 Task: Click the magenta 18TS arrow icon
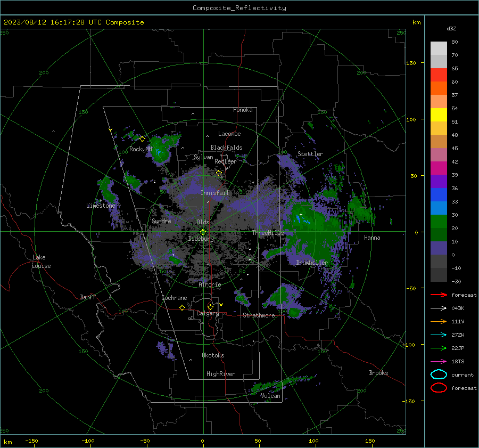click(x=439, y=362)
